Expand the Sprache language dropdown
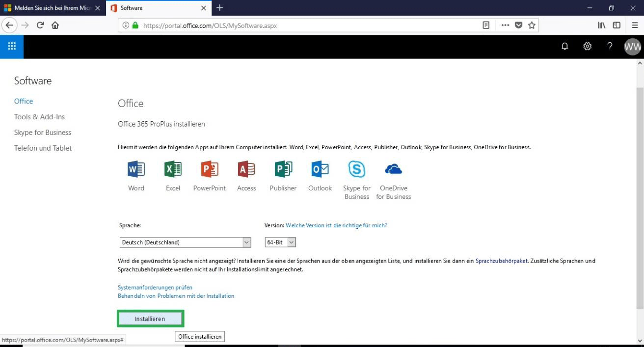644x347 pixels. pyautogui.click(x=185, y=242)
